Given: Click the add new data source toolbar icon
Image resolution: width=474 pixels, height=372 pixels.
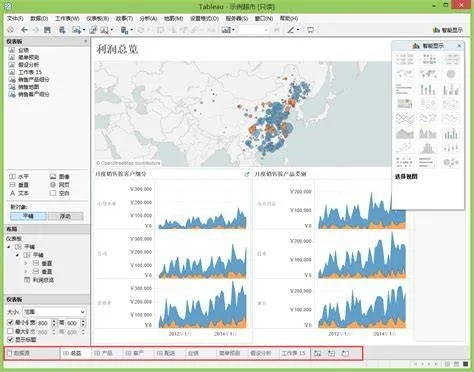Looking at the screenshot, I should (x=62, y=30).
